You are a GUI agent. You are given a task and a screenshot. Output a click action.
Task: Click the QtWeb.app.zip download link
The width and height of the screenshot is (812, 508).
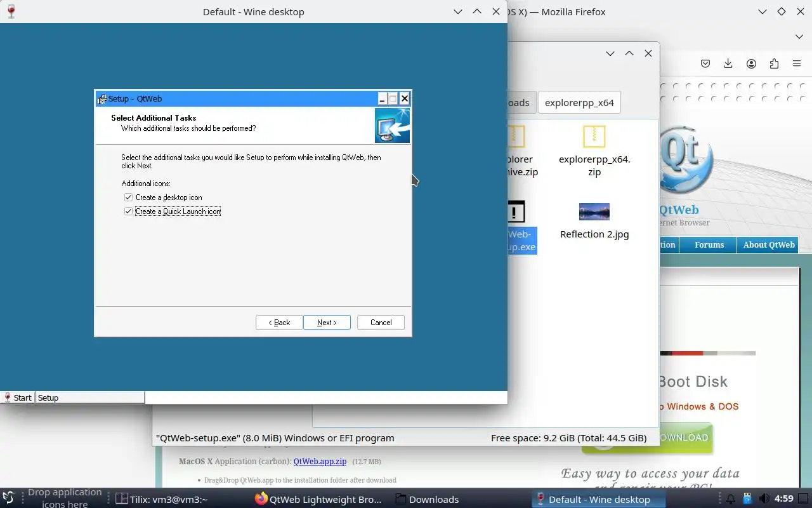click(320, 462)
